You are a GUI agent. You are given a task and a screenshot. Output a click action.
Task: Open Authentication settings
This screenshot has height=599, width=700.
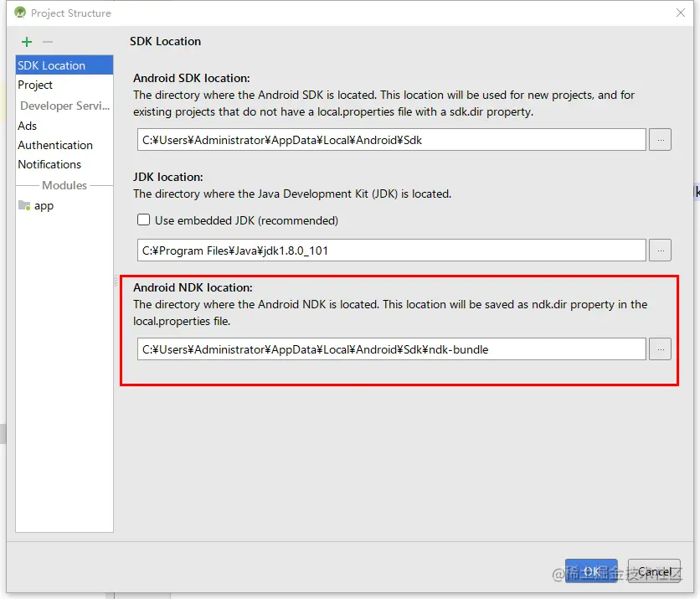coord(55,145)
